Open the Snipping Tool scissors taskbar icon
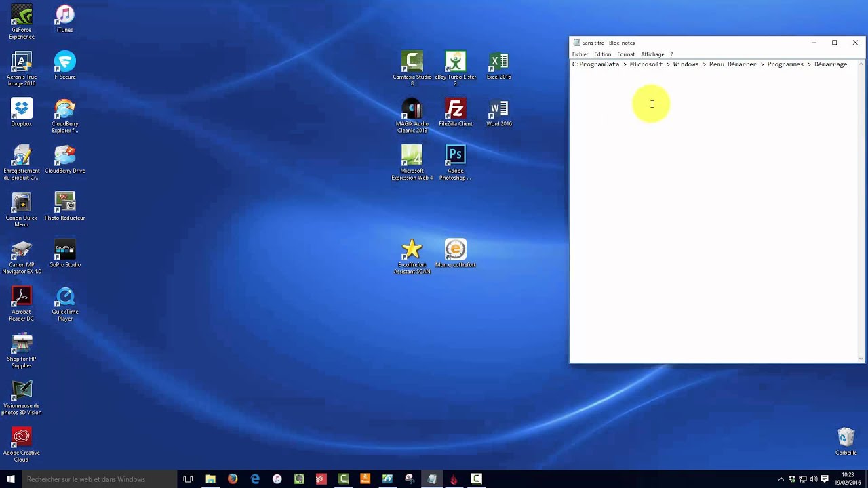This screenshot has width=868, height=488. coord(410,479)
